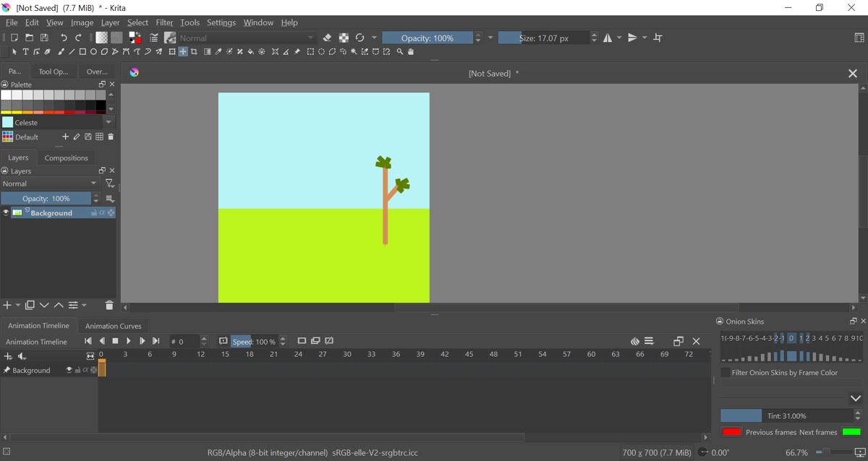Play the animation in the timeline
This screenshot has width=868, height=461.
(129, 340)
